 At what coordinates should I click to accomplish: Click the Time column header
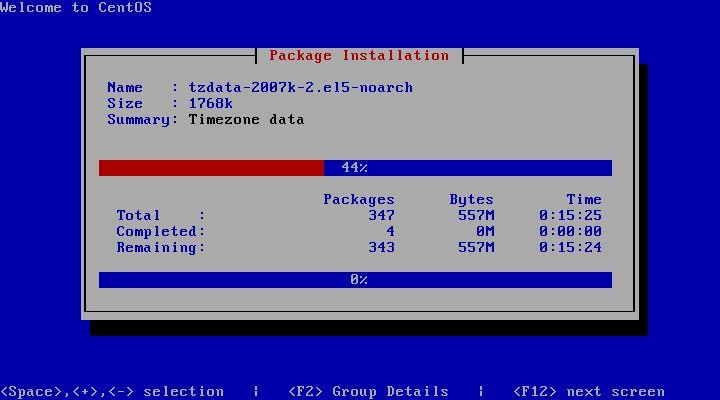click(584, 199)
